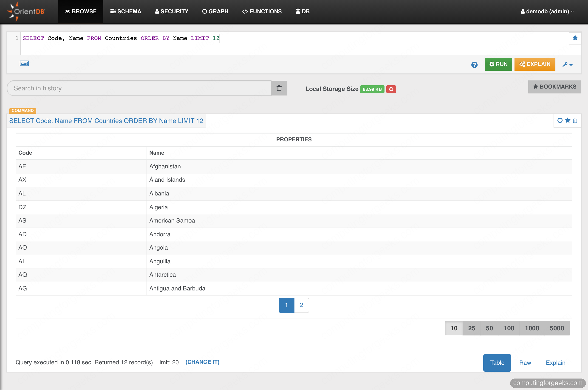Star the executed command in result panel
Viewport: 588px width, 390px height.
click(568, 120)
